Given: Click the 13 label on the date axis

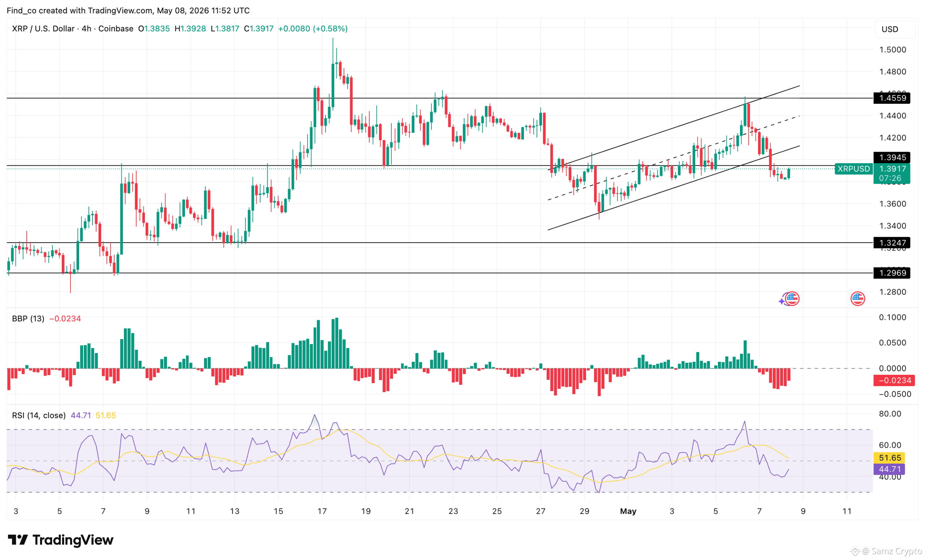Looking at the screenshot, I should 235,512.
